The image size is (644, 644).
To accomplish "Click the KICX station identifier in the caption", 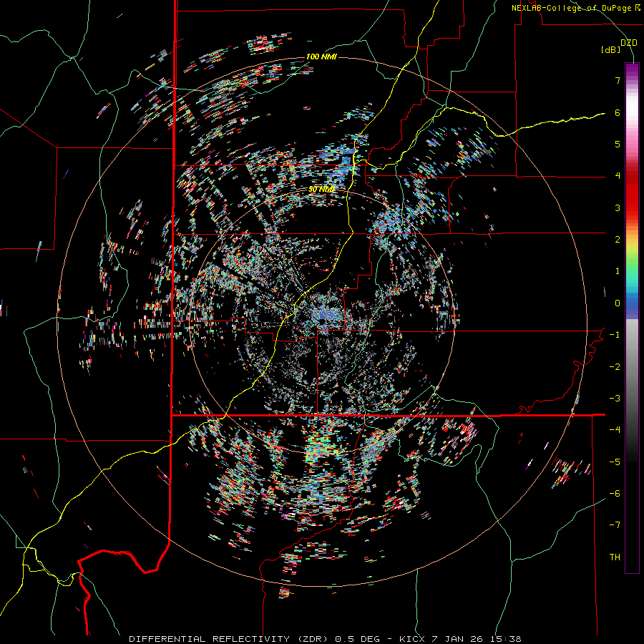I will [x=413, y=639].
